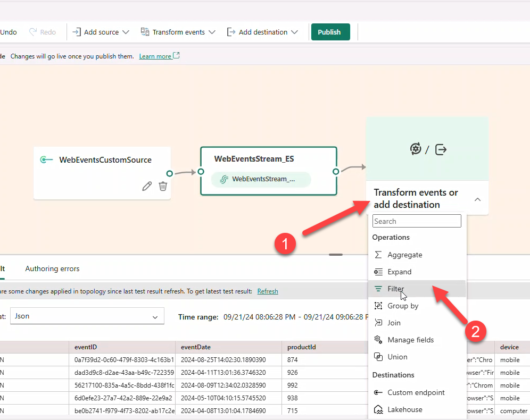Click the Union operation icon
This screenshot has width=530, height=420.
378,357
